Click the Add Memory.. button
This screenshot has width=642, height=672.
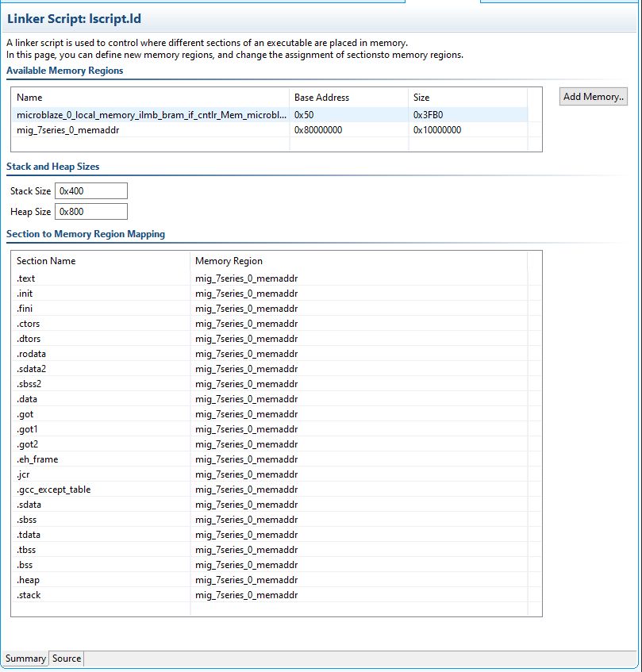(x=593, y=97)
